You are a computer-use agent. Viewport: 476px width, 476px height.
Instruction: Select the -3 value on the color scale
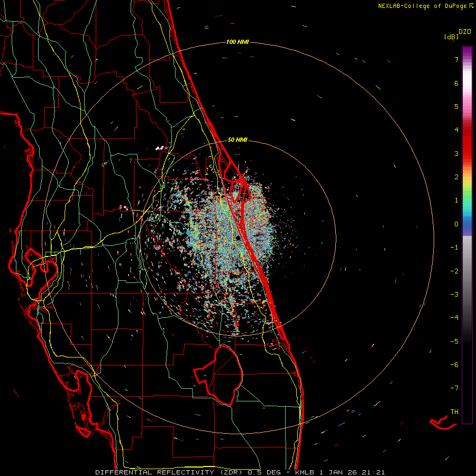coord(454,295)
